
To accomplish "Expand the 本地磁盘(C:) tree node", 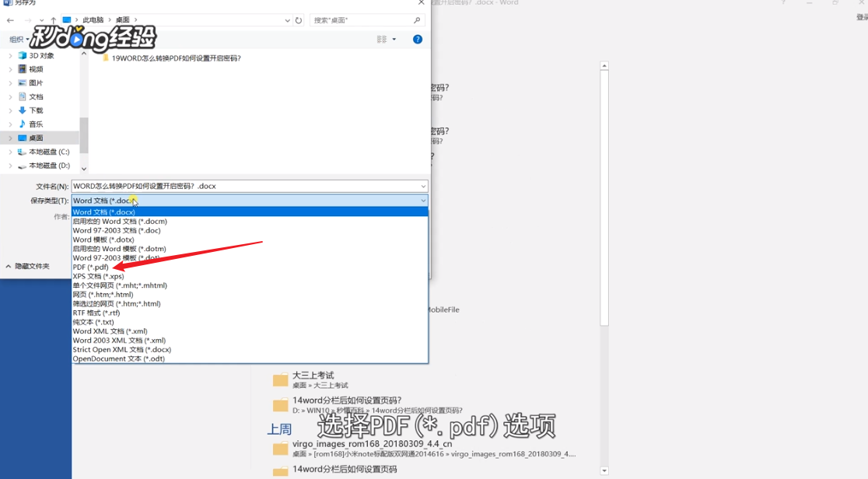I will [9, 152].
